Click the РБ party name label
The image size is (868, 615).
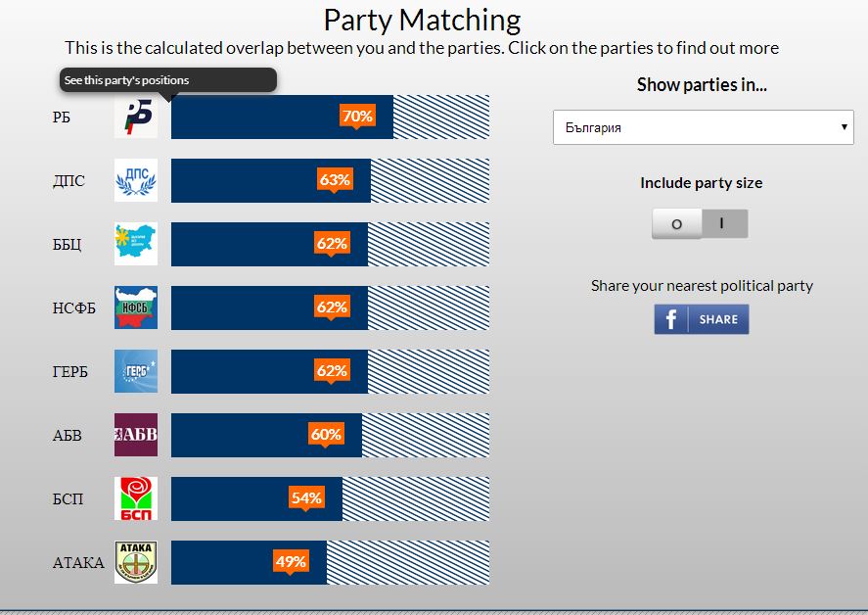tap(62, 118)
